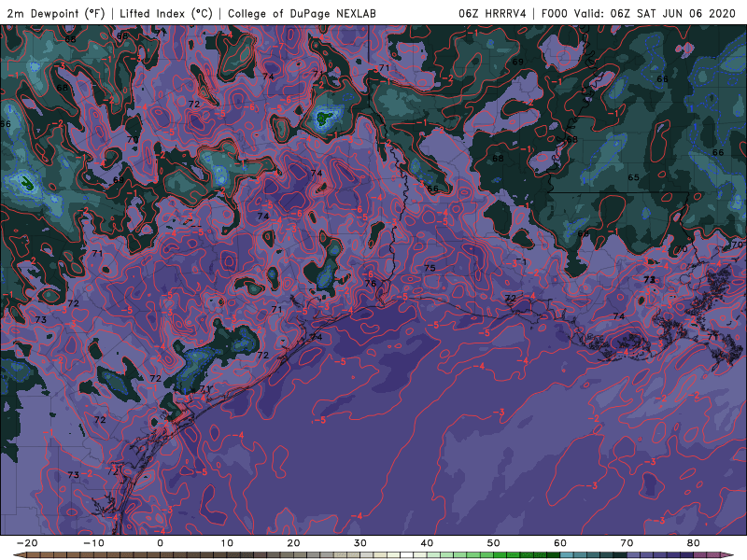Click the 40 tick label on the colorbar
Viewport: 747px width, 560px height.
click(x=427, y=543)
